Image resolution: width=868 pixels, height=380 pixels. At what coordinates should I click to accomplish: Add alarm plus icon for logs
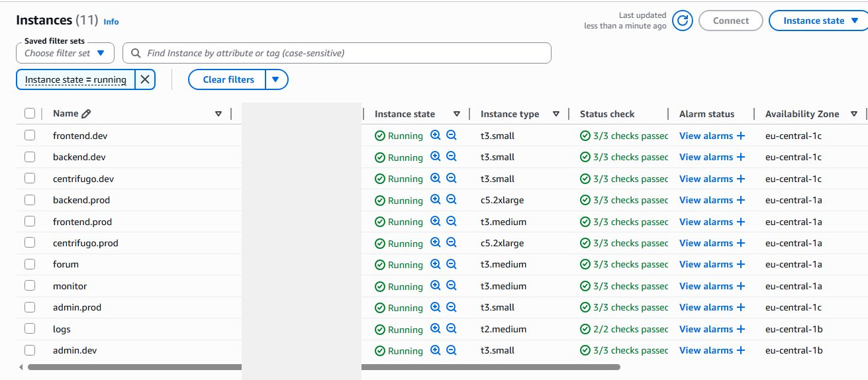(740, 329)
